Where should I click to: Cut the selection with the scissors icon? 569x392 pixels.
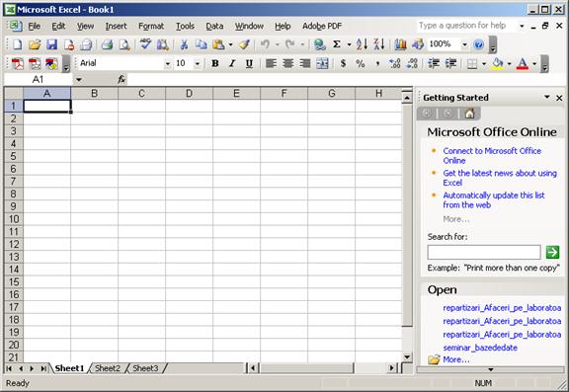pos(184,44)
